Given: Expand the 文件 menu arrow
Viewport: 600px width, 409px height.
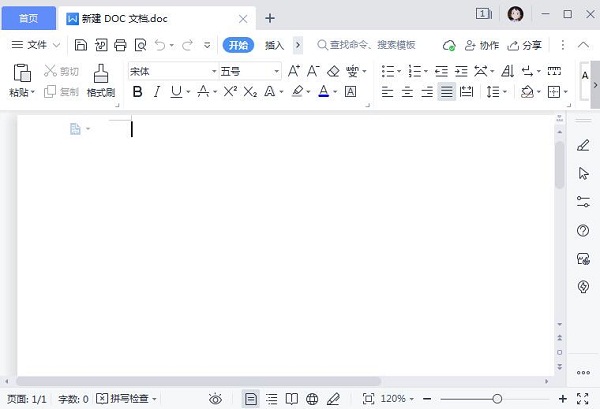Looking at the screenshot, I should click(x=56, y=45).
